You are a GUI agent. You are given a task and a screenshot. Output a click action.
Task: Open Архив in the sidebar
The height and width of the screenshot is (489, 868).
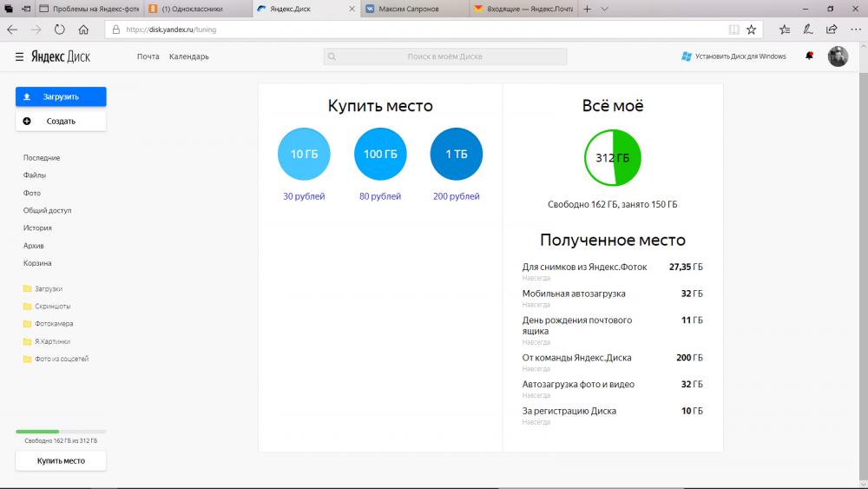point(33,246)
